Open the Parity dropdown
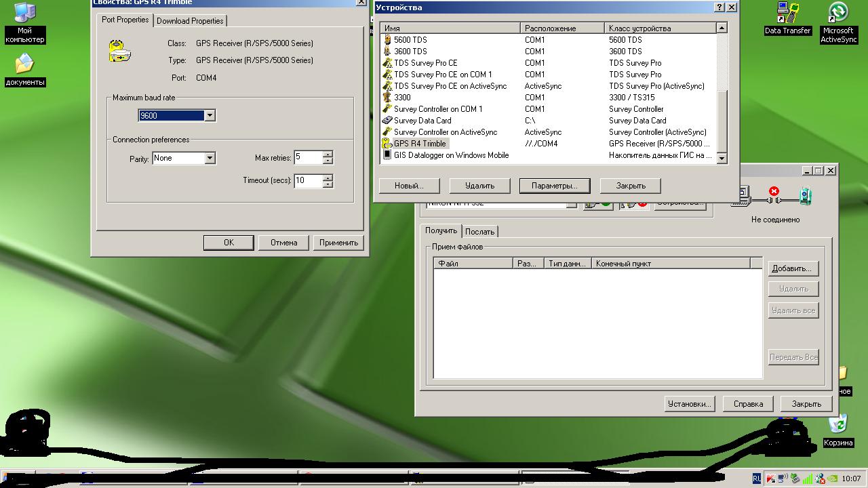 [x=210, y=158]
